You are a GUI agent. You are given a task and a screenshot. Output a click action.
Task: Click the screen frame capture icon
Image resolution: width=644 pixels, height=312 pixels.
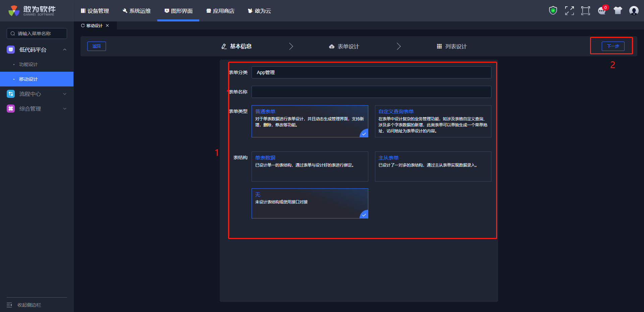click(x=585, y=11)
